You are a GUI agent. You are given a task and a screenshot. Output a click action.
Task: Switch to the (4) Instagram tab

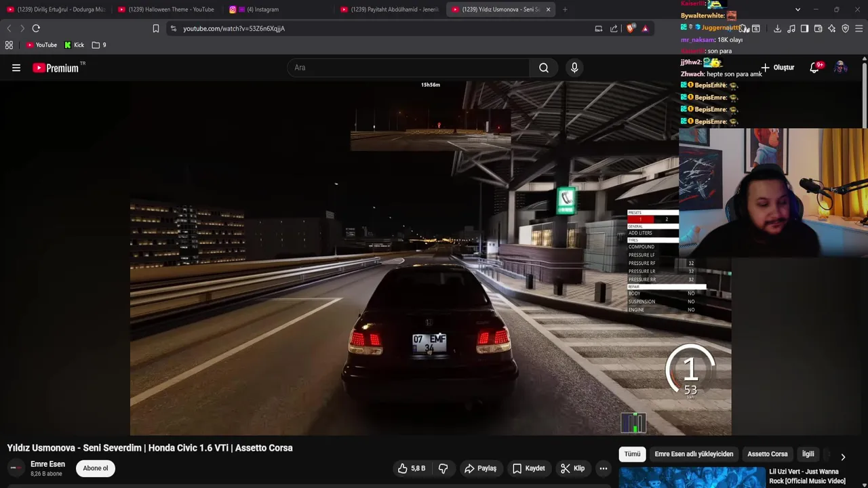pos(278,9)
